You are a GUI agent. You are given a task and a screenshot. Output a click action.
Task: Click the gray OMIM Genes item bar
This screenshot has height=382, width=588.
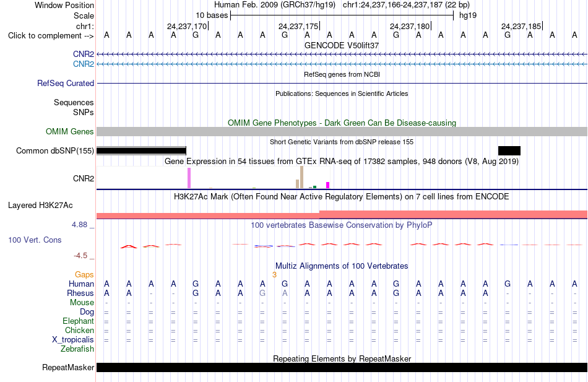point(342,131)
